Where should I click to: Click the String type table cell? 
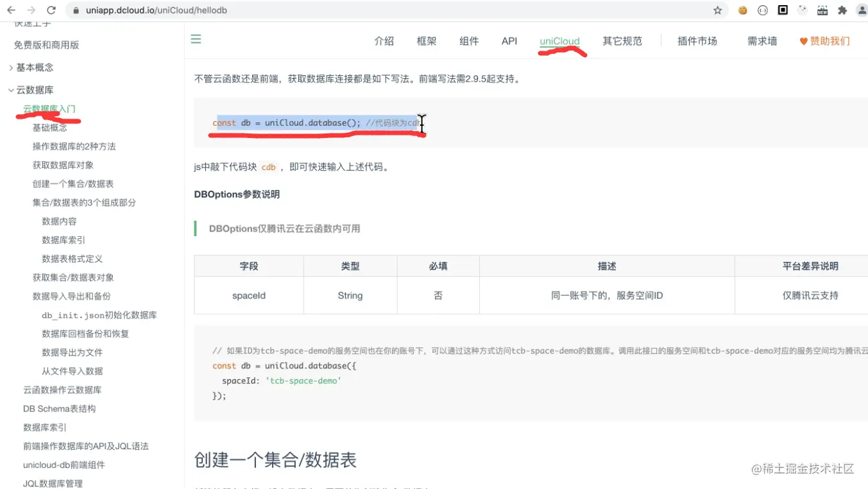(x=350, y=296)
